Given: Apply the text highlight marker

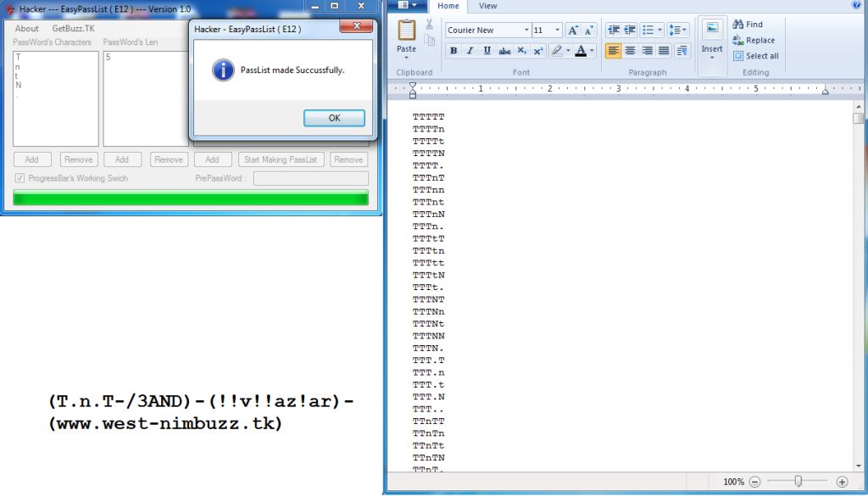Looking at the screenshot, I should tap(557, 51).
